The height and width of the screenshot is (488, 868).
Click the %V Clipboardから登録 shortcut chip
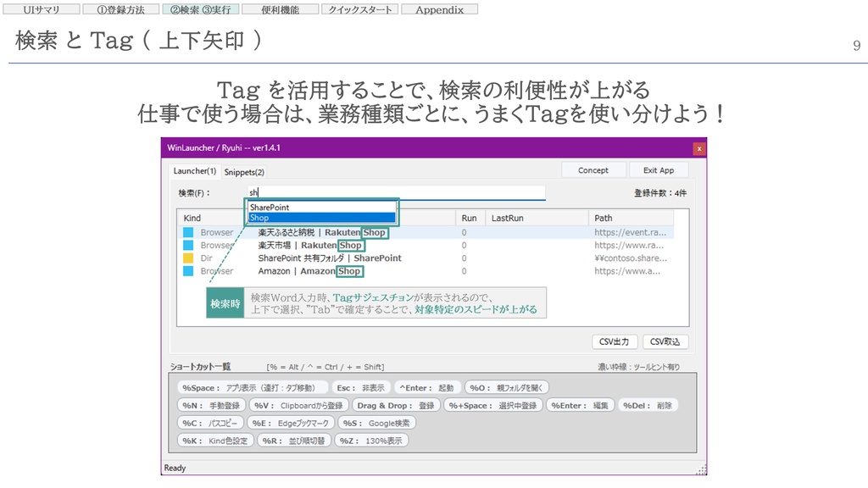(299, 406)
